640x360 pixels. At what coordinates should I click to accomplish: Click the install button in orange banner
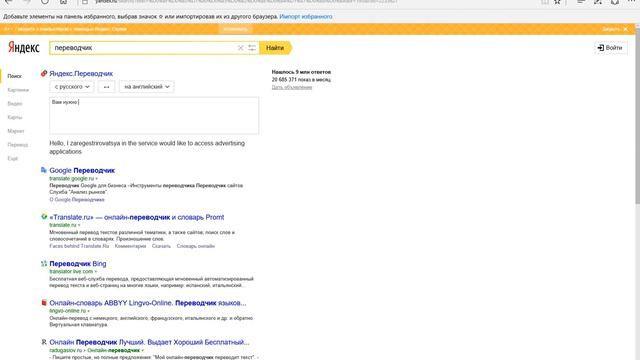click(x=236, y=29)
